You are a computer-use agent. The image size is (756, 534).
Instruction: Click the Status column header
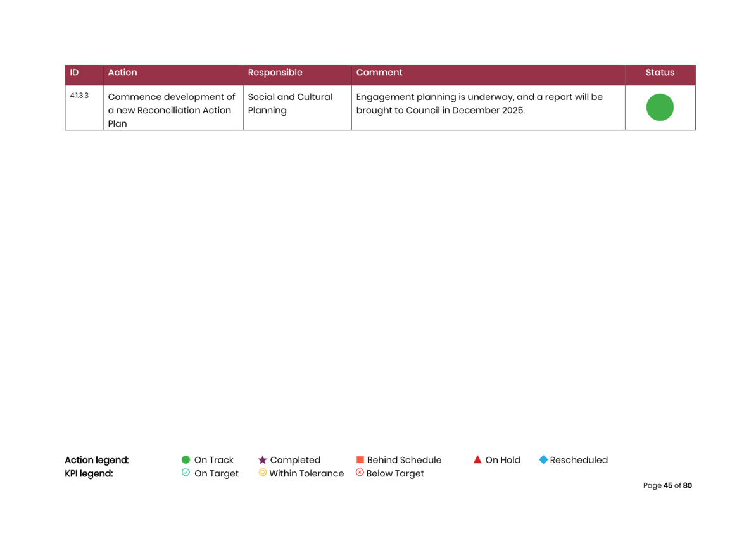click(660, 73)
